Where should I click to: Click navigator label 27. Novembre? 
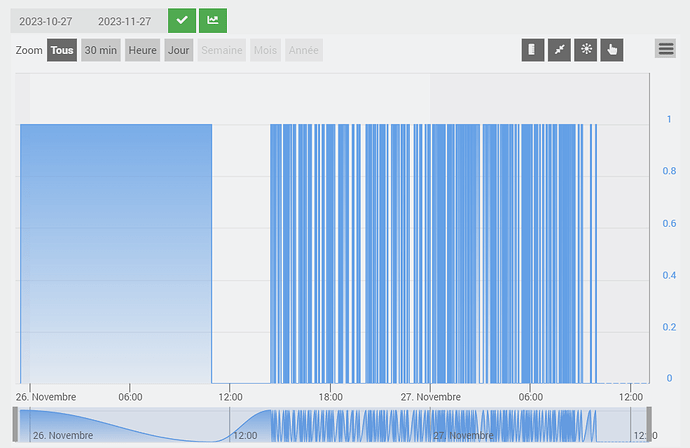click(463, 435)
